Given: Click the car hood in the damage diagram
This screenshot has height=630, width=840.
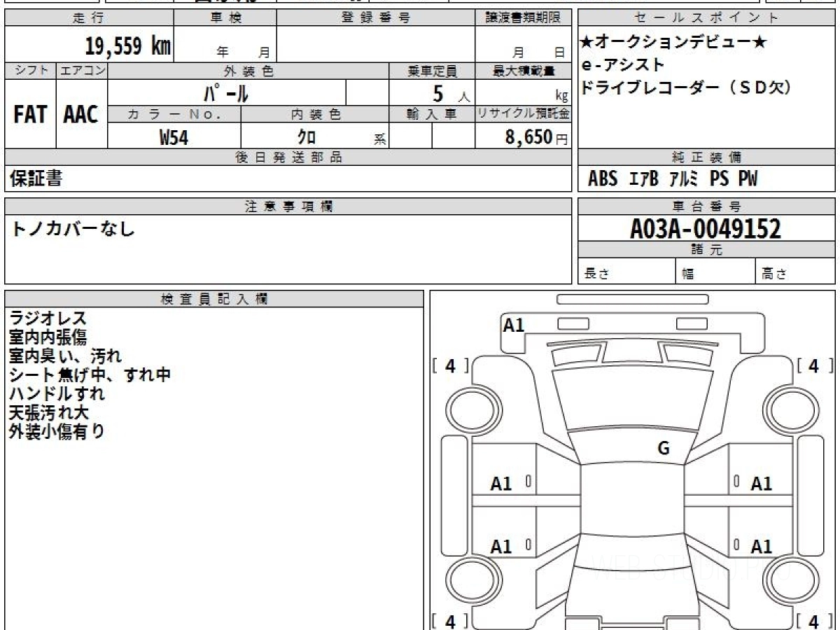Looking at the screenshot, I should click(x=632, y=399).
